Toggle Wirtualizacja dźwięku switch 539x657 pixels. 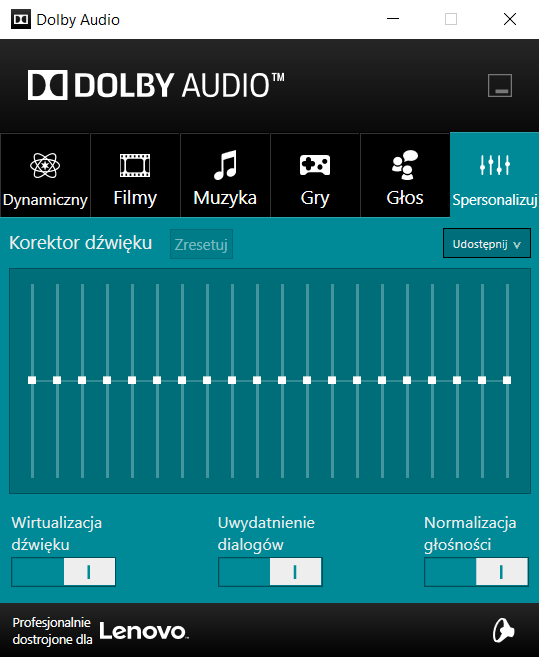[x=63, y=572]
